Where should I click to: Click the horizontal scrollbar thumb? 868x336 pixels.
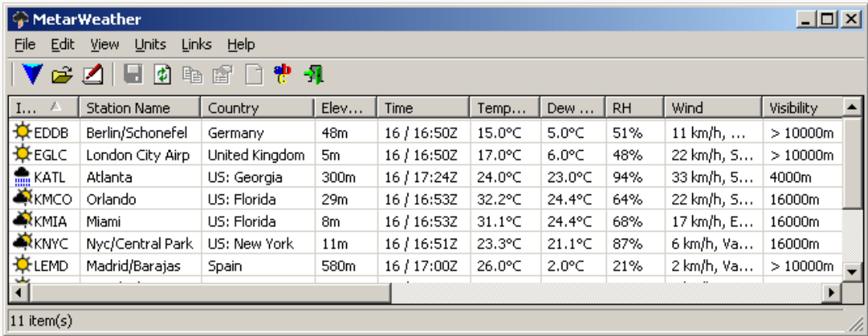click(210, 292)
